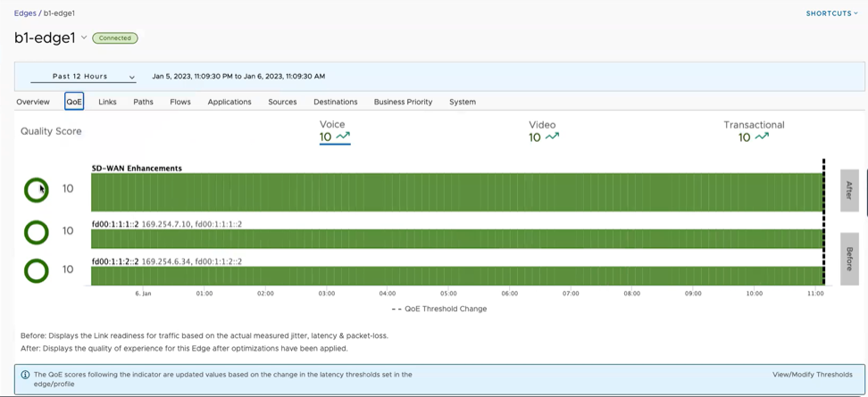Switch to the Links tab

[x=107, y=102]
